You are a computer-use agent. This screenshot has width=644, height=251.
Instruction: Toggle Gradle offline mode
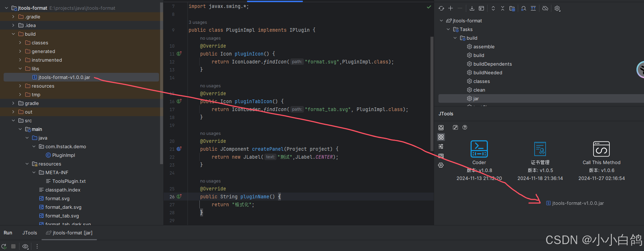coord(545,8)
